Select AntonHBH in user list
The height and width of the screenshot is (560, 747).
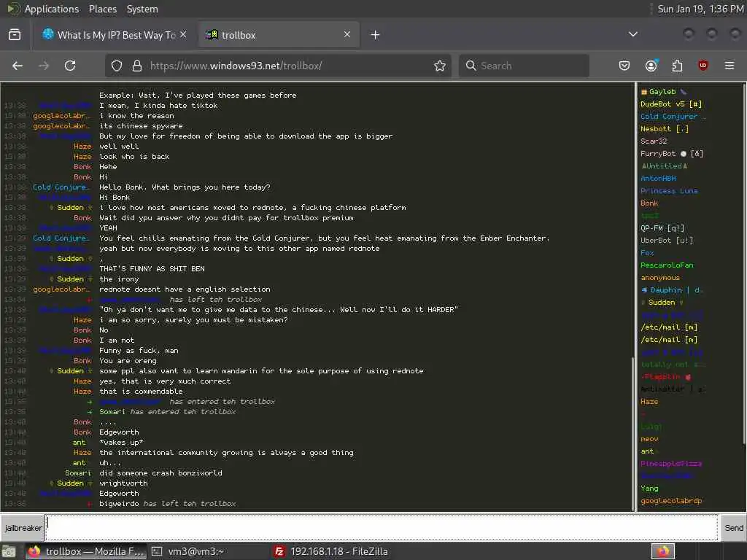(x=658, y=178)
